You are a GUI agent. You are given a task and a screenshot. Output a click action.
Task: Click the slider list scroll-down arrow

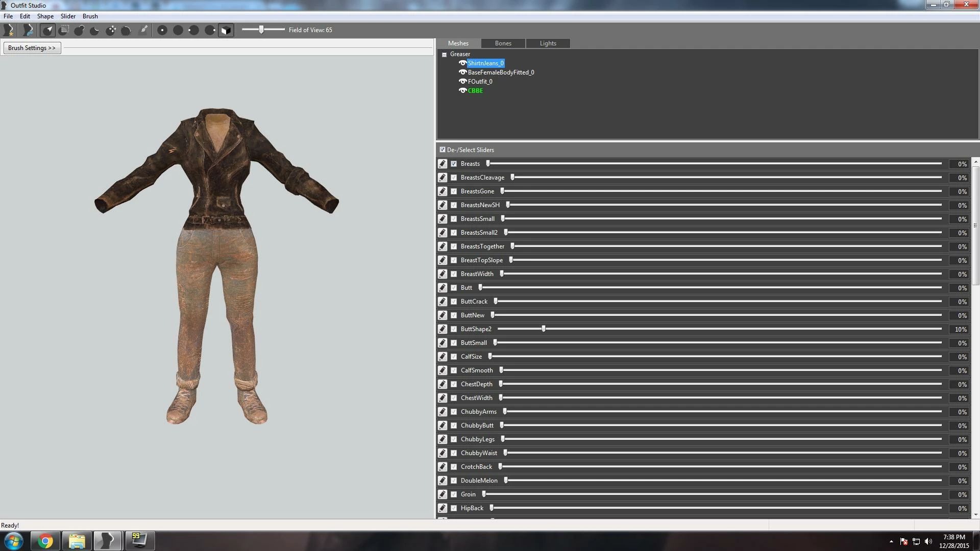click(x=975, y=515)
